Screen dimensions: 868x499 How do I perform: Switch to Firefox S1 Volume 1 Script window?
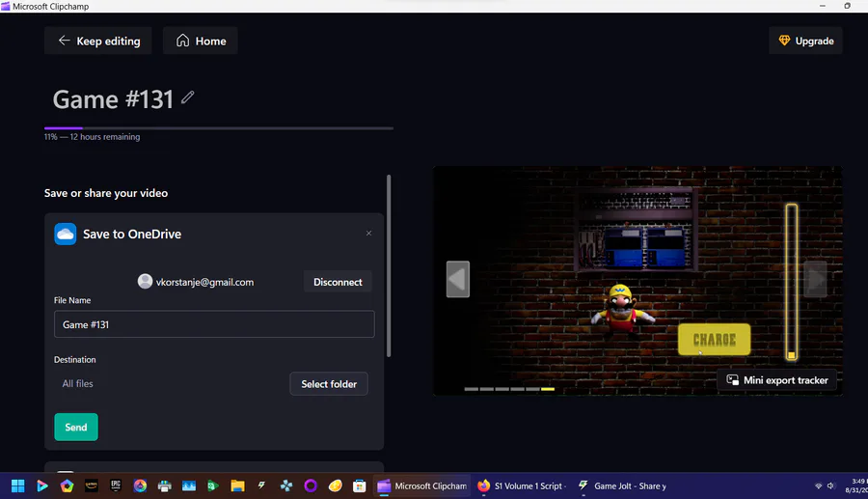pos(521,485)
